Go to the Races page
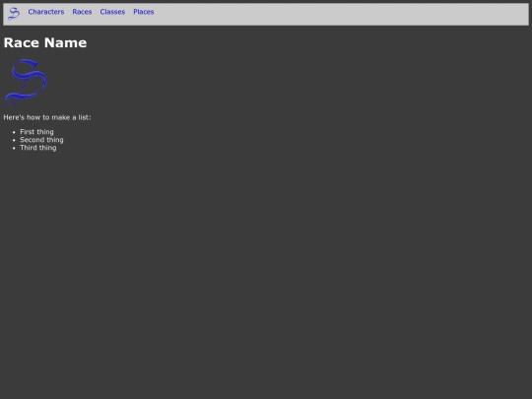532x399 pixels. [x=82, y=12]
